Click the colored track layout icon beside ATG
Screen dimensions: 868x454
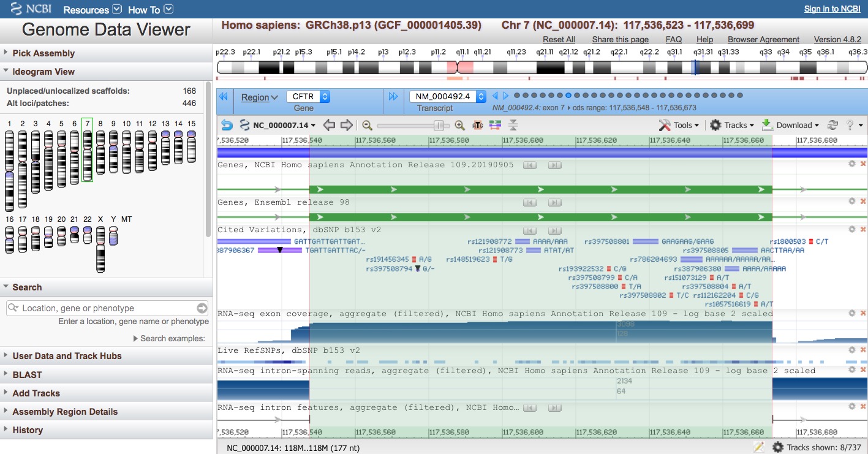[x=495, y=125]
